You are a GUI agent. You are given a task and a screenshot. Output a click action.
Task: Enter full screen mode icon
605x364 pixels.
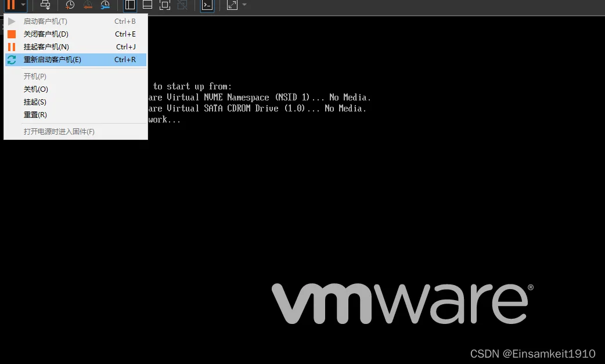pyautogui.click(x=165, y=5)
